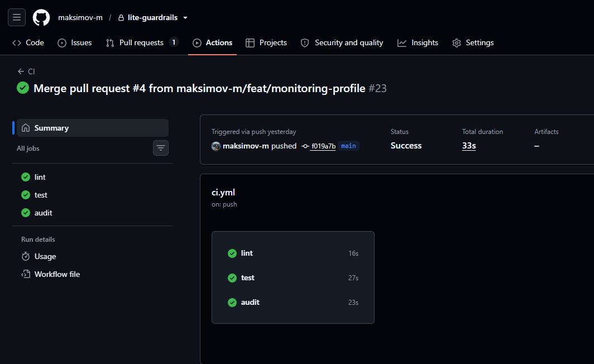The image size is (594, 364).
Task: Open the test job in workflow graph
Action: tap(293, 278)
